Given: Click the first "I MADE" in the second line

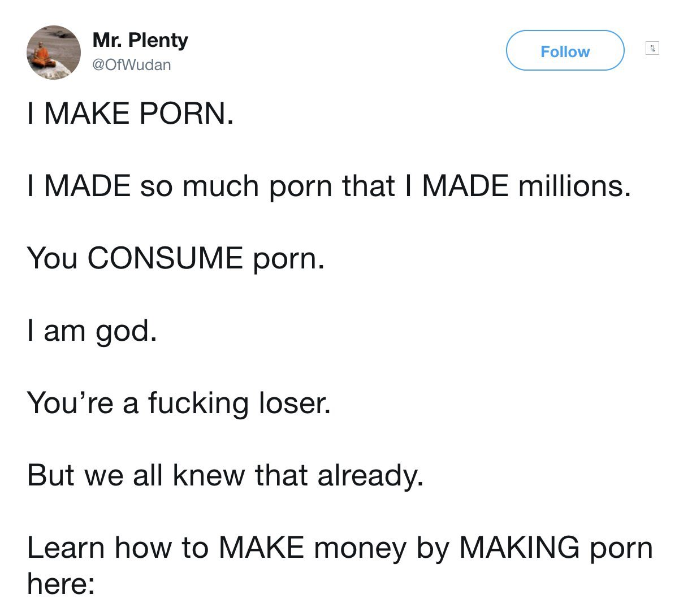Looking at the screenshot, I should tap(79, 185).
